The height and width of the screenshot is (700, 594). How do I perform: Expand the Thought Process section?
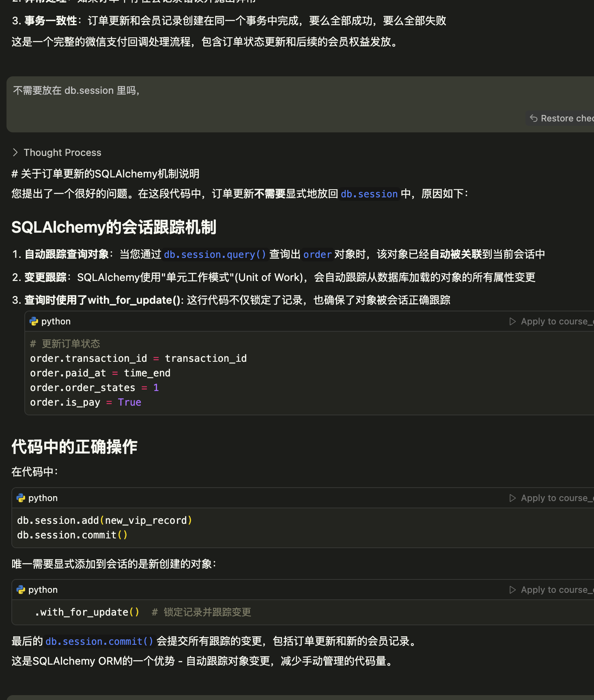click(x=57, y=153)
